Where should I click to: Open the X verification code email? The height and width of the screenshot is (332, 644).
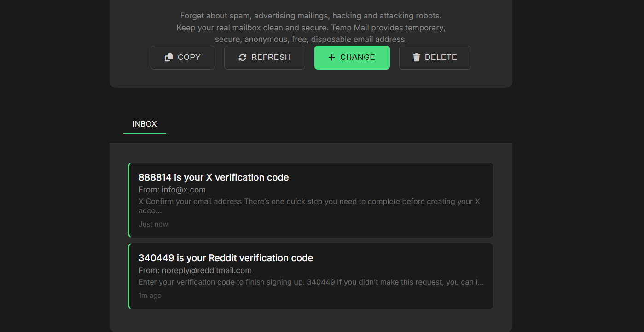[311, 200]
